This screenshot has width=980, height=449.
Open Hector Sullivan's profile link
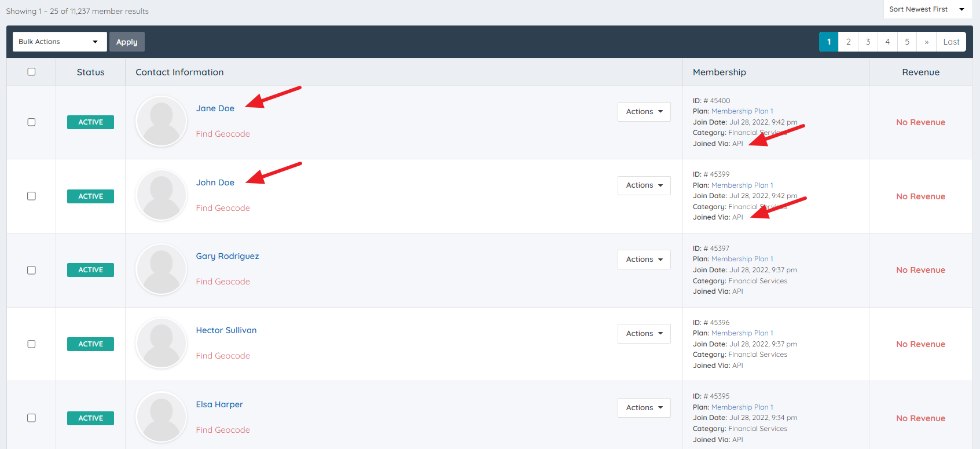point(226,330)
